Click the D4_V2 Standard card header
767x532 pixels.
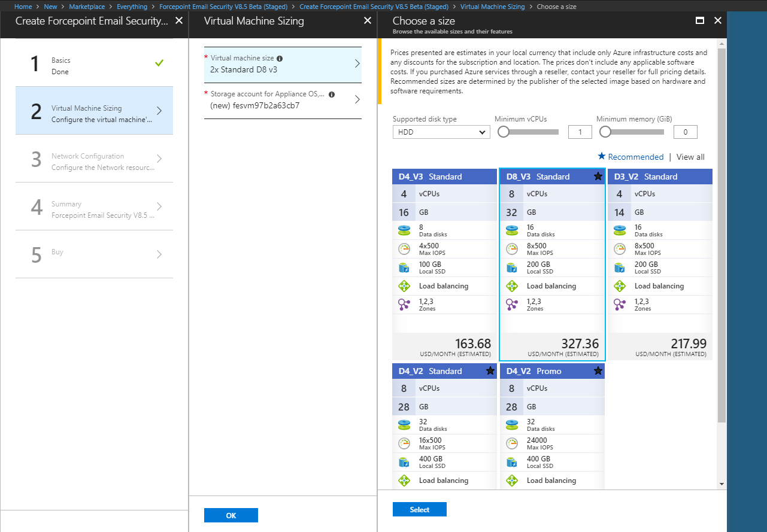444,371
